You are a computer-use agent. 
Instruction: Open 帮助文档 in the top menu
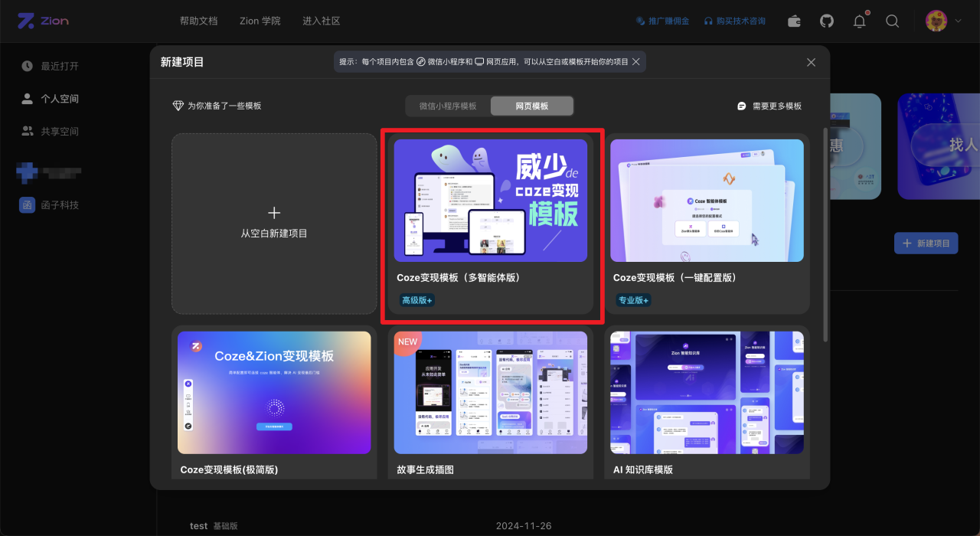click(x=198, y=21)
